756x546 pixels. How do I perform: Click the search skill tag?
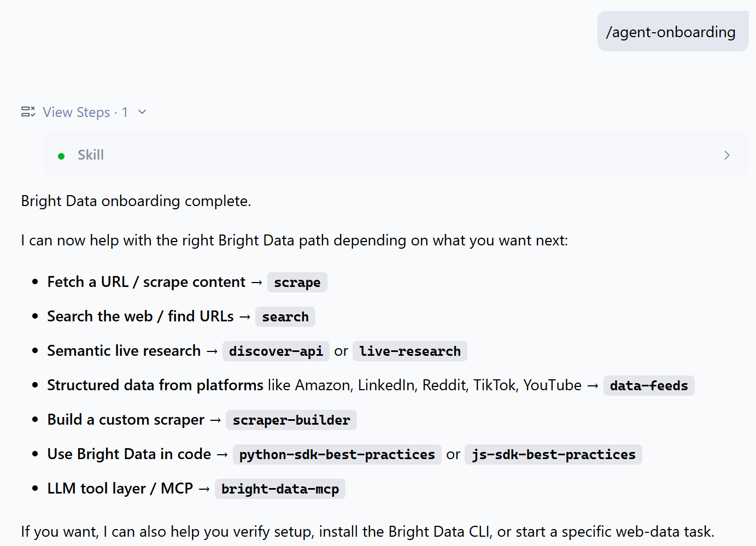[x=285, y=317]
